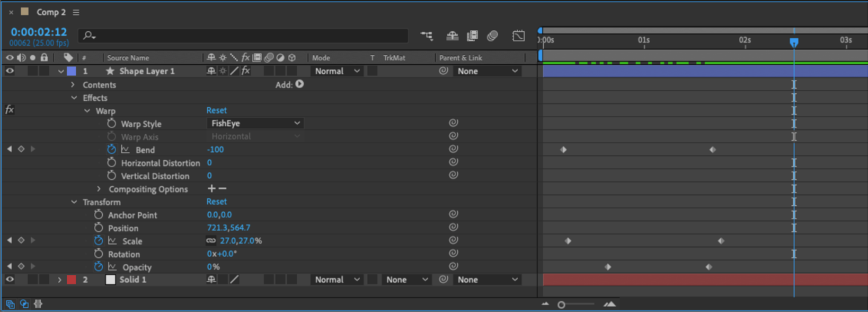Add Opacity keyframe at current time

tap(21, 266)
